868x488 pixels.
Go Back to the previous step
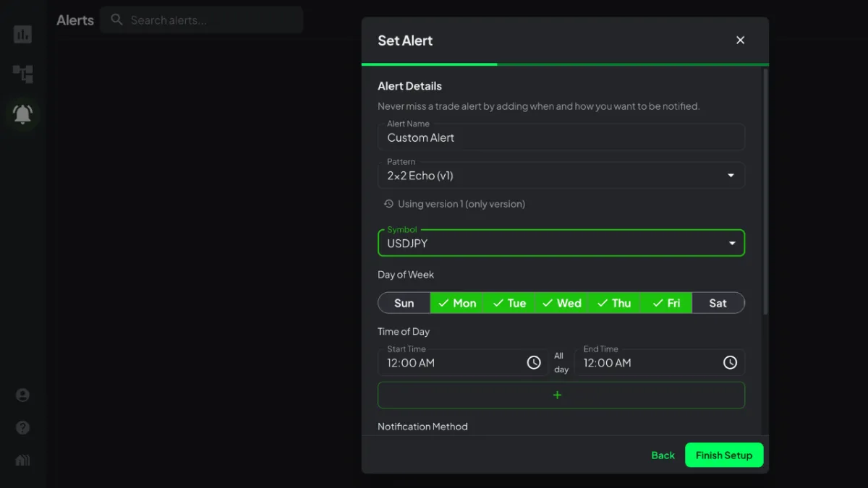pos(663,455)
